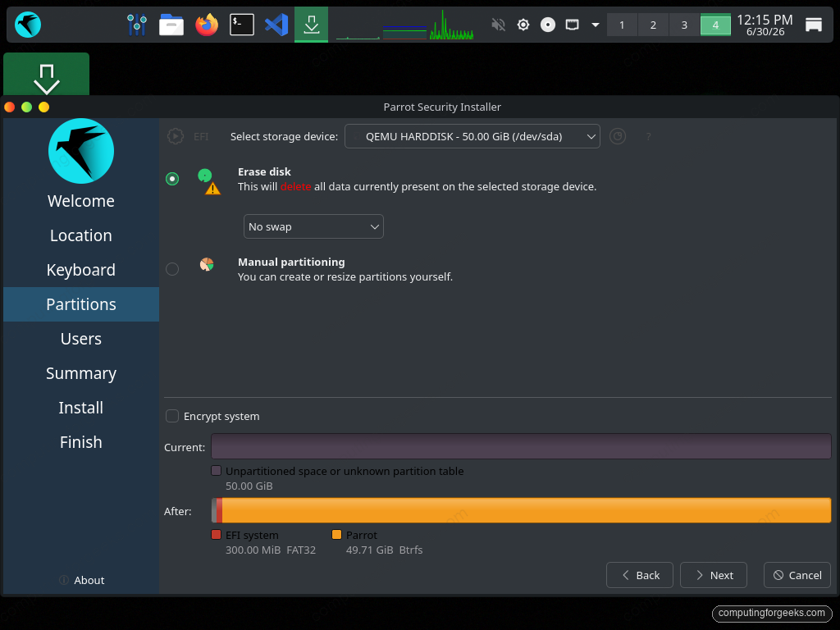The width and height of the screenshot is (840, 630).
Task: Proceed with the Next button
Action: click(x=714, y=575)
